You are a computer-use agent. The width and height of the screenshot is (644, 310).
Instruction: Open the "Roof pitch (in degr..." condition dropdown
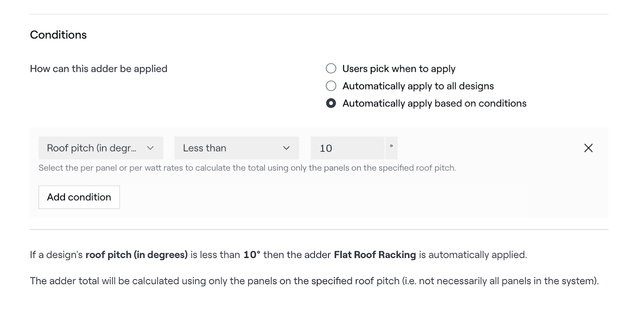tap(92, 148)
